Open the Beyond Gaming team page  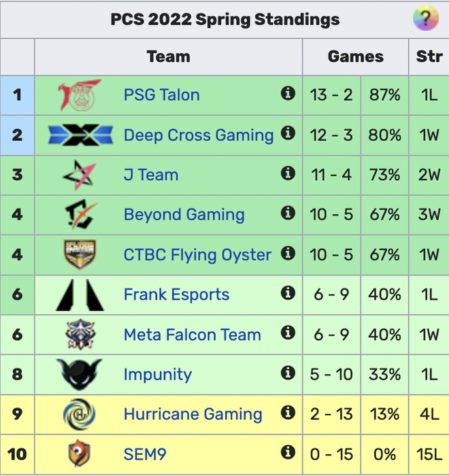[x=184, y=215]
